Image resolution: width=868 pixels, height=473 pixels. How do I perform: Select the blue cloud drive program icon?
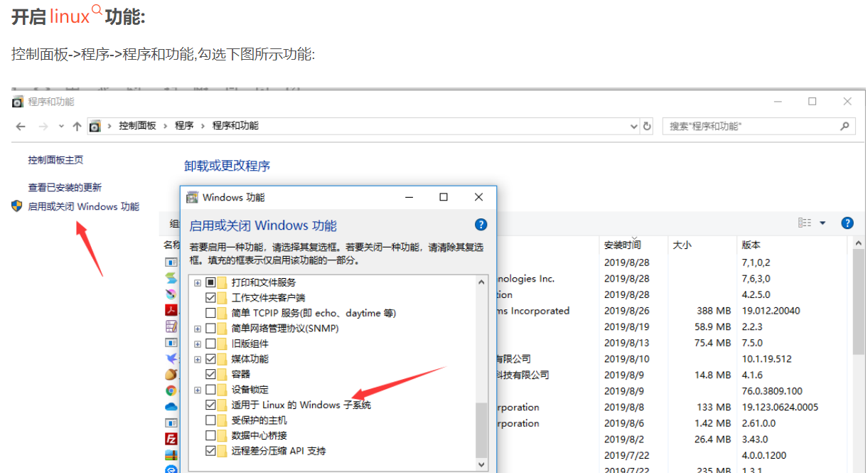169,406
